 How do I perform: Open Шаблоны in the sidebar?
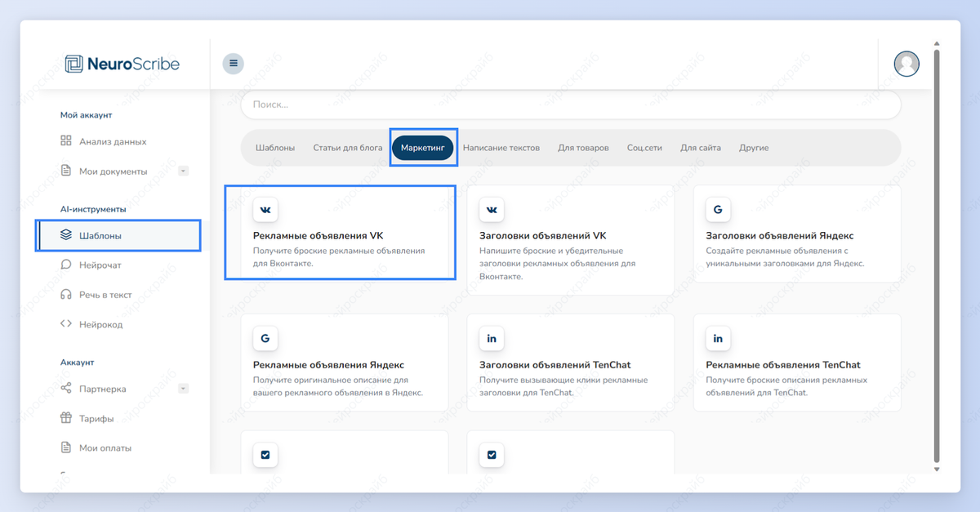click(118, 235)
